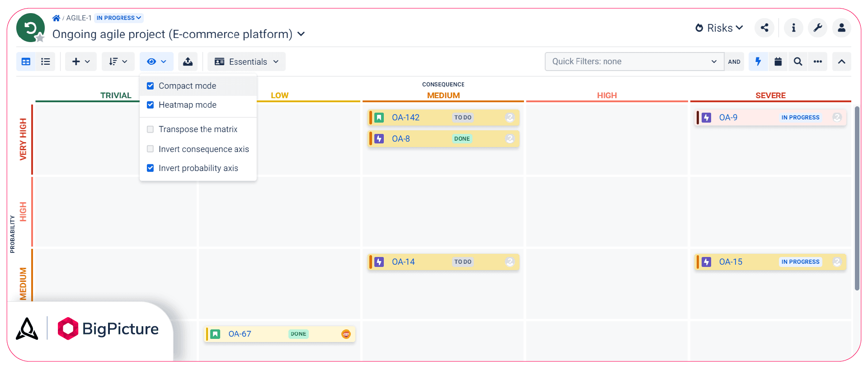Toggle the AND filter operator
Viewport: 868px width, 371px height.
coord(734,62)
